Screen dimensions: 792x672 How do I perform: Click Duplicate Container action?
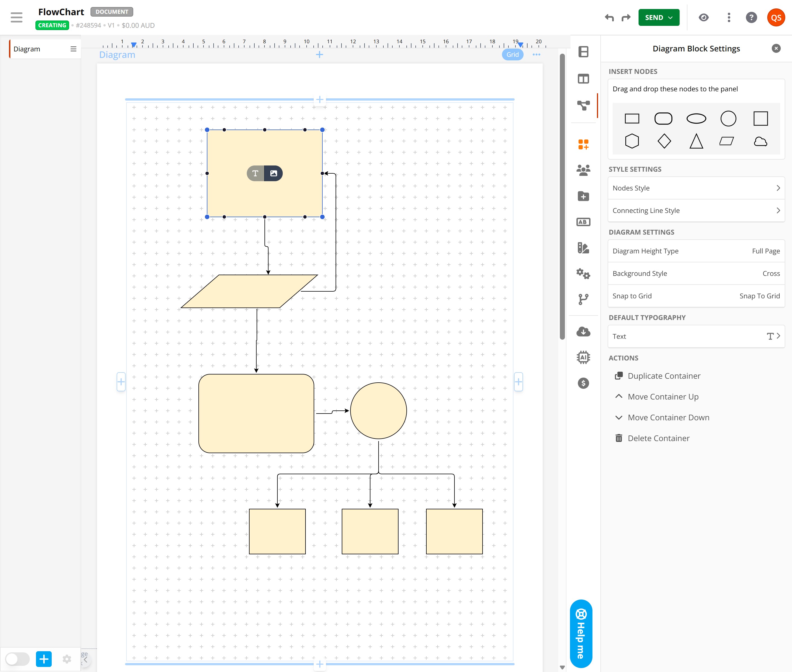pyautogui.click(x=664, y=376)
